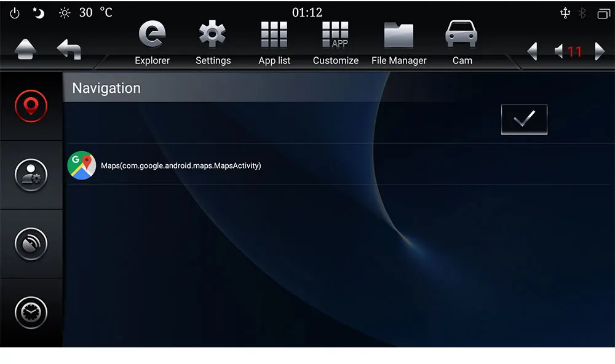Image resolution: width=615 pixels, height=364 pixels.
Task: Open the user settings sidebar icon
Action: click(31, 175)
